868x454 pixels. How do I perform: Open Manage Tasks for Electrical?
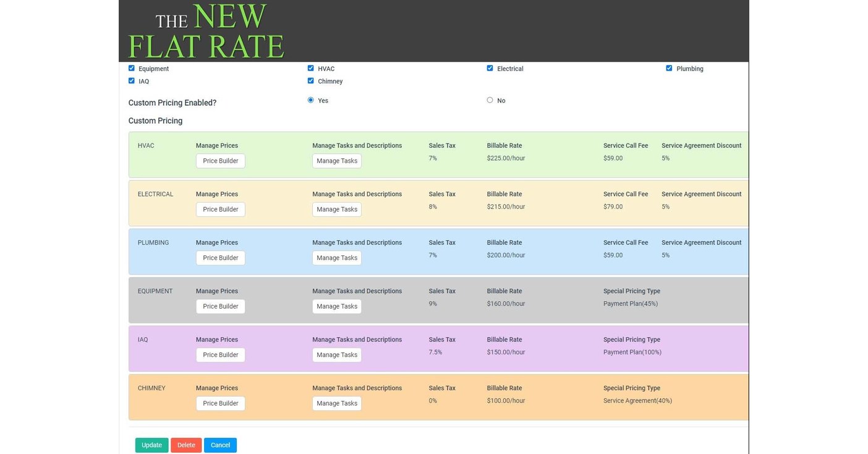coord(336,209)
